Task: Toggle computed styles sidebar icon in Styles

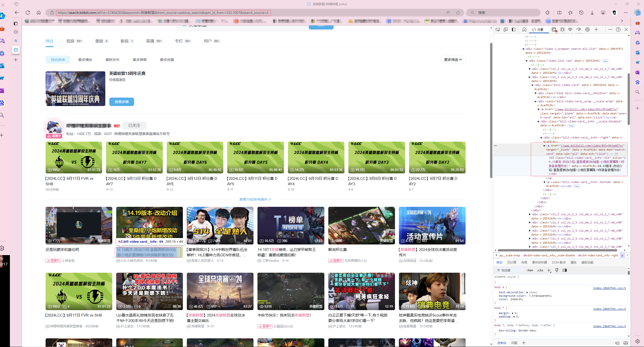Action: 564,270
